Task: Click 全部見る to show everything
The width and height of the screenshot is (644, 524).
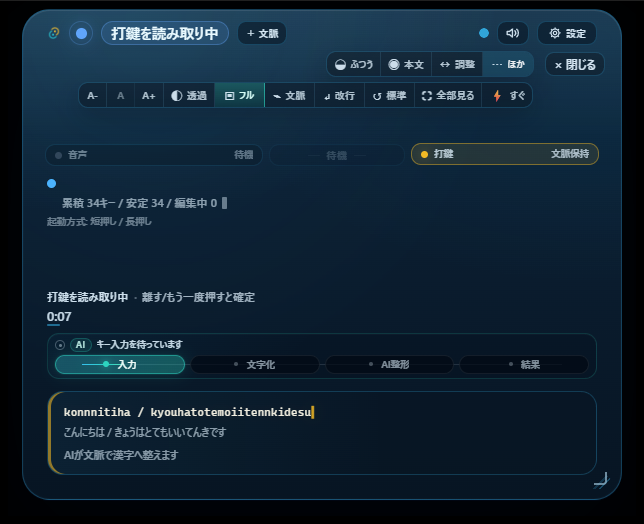Action: click(448, 96)
